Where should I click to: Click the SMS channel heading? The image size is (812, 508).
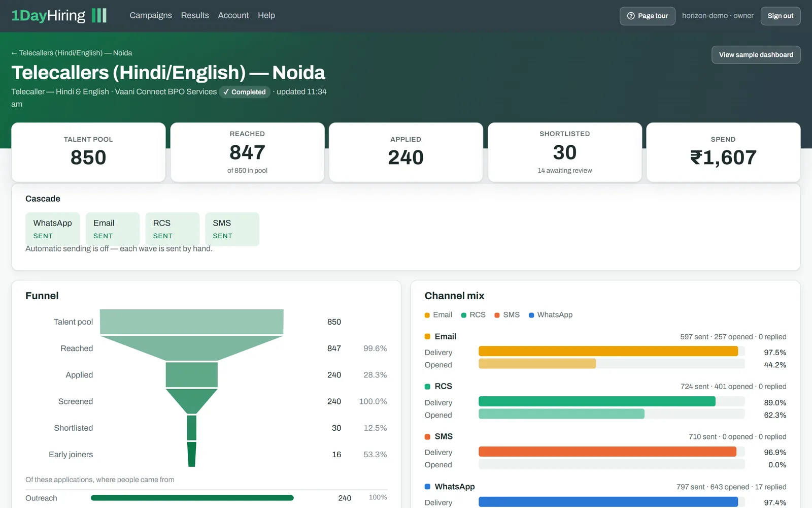point(444,436)
